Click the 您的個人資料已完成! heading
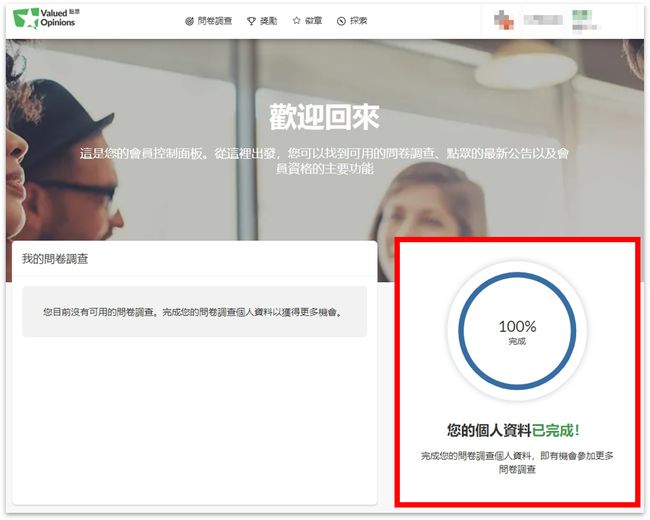 point(513,430)
